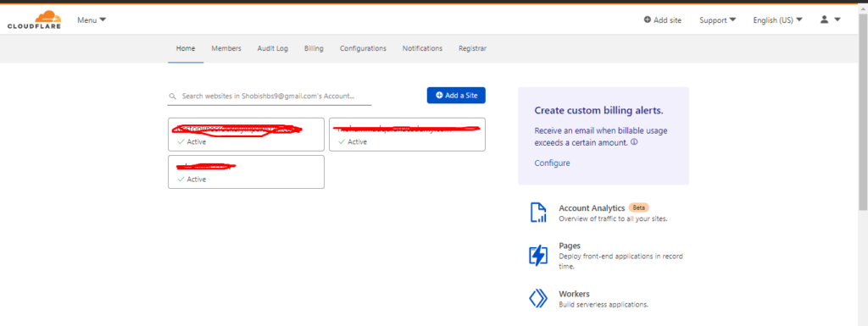
Task: Click the Cloudflare logo
Action: 34,19
